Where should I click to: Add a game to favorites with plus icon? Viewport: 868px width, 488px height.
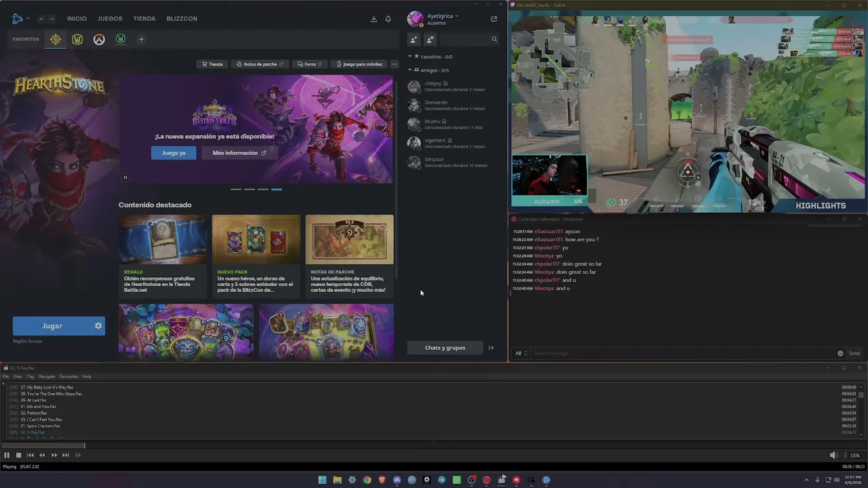(x=141, y=39)
